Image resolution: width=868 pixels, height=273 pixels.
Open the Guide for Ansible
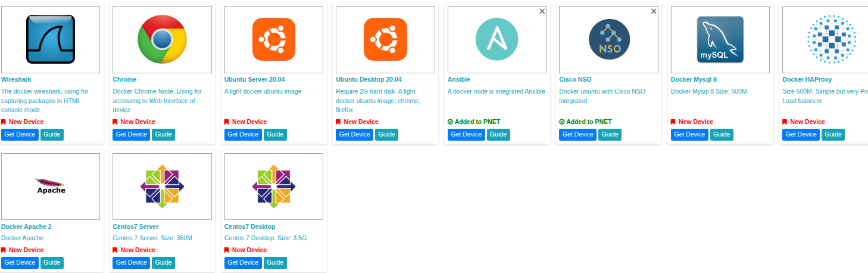(x=498, y=134)
